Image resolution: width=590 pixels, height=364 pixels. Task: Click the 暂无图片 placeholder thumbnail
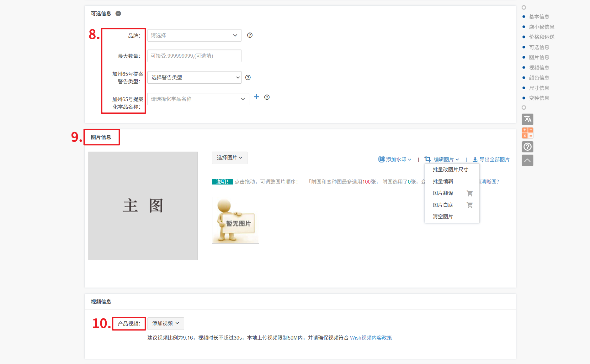235,220
